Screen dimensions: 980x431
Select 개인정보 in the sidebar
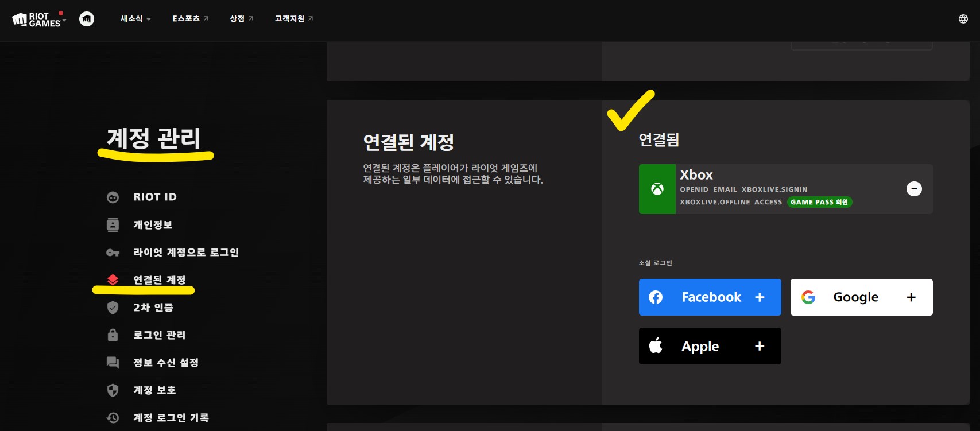153,225
